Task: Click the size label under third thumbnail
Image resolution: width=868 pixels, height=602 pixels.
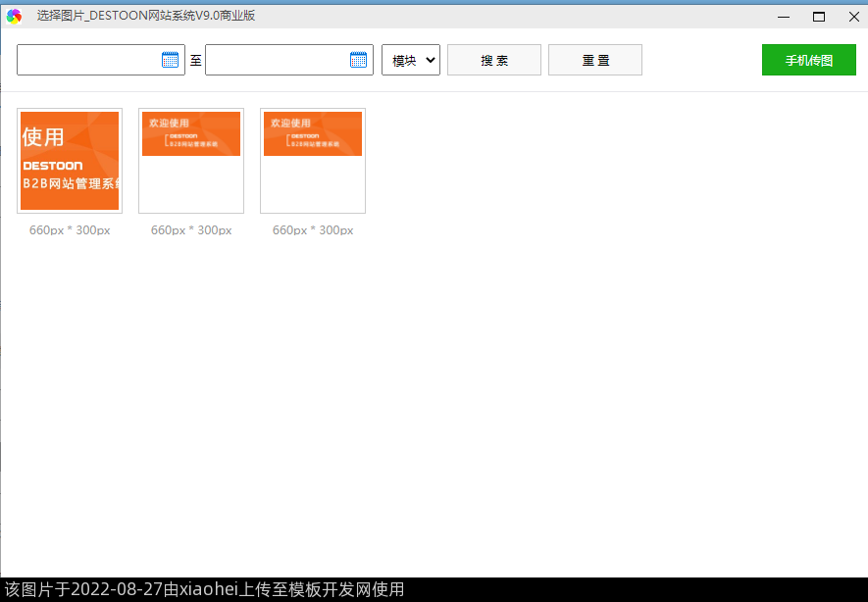Action: point(313,230)
